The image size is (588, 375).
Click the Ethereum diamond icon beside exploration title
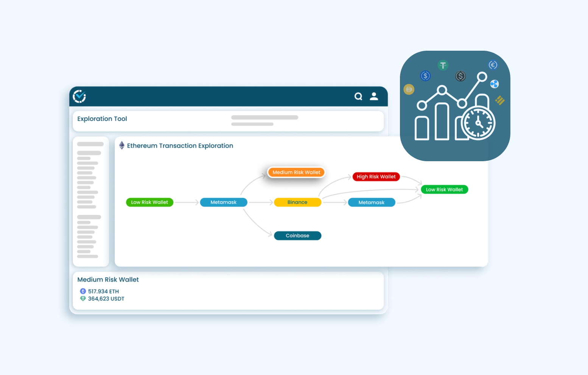122,145
